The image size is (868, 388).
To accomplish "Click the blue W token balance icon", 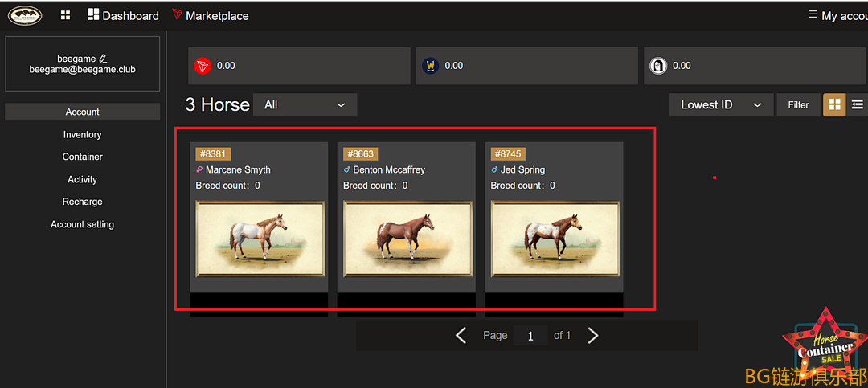I will point(430,66).
